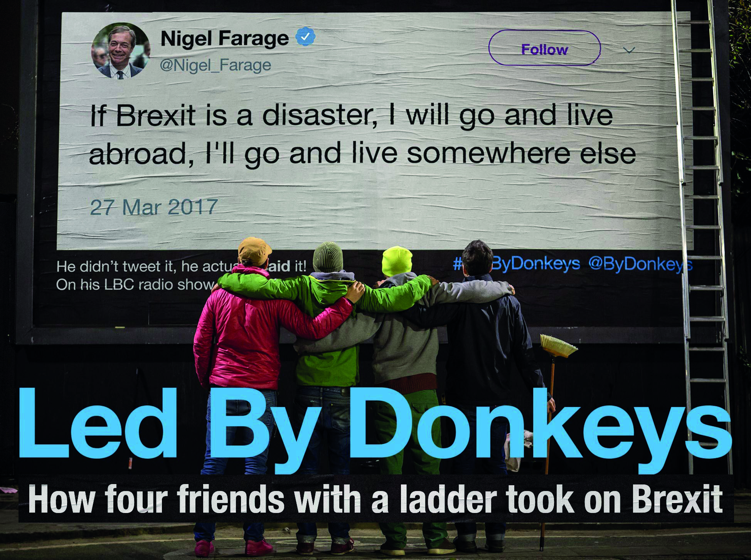Click Nigel Farage's profile picture
This screenshot has height=560, width=751.
pos(120,51)
